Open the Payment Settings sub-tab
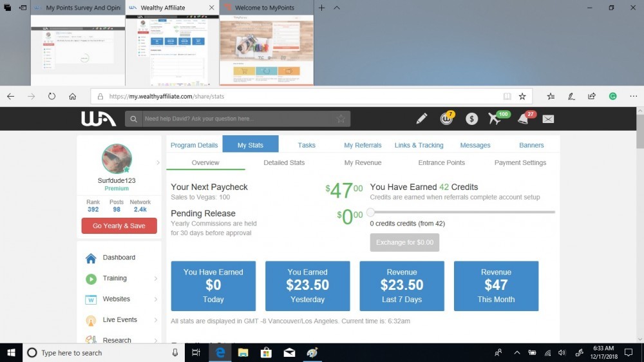Screen dimensions: 644x362 (520, 163)
